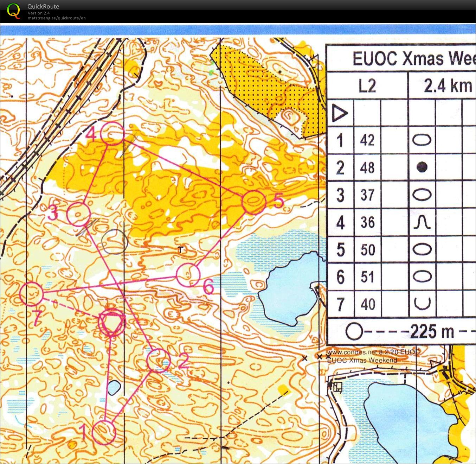Click the grey pencil circle near control 3
Image resolution: width=476 pixels, height=464 pixels.
coord(115,241)
